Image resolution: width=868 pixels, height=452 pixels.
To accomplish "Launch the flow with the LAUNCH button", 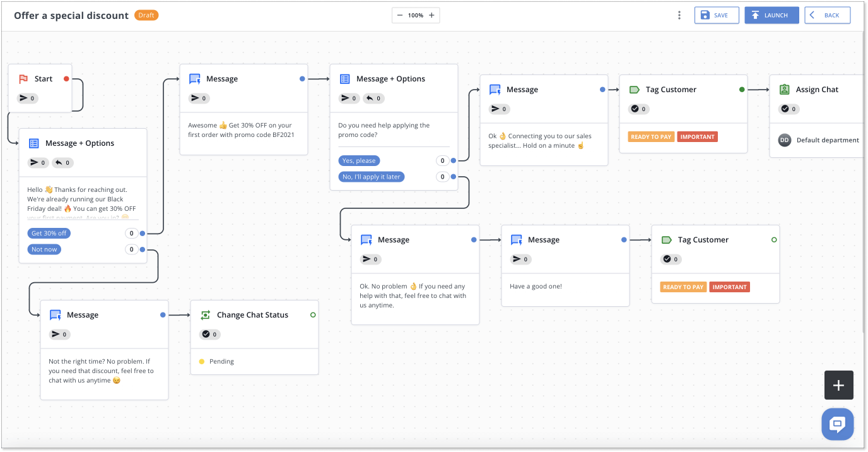I will point(771,15).
